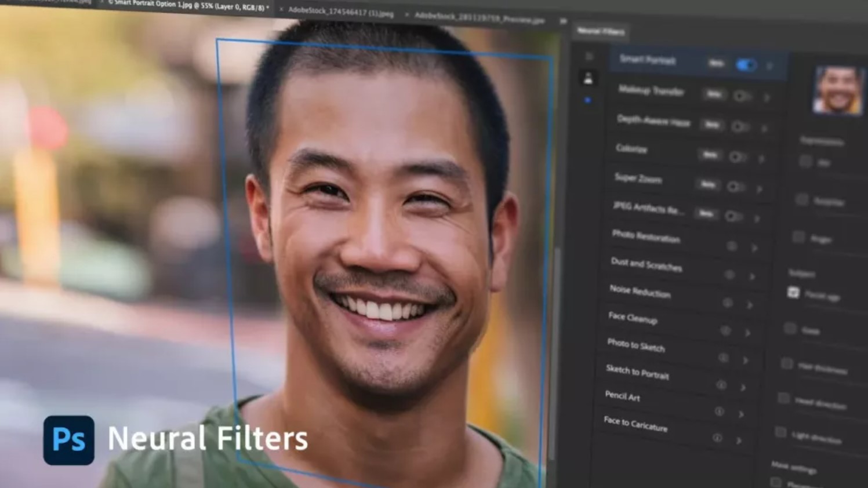Expand the Depth-Aware Haze filter arrow

pos(764,128)
